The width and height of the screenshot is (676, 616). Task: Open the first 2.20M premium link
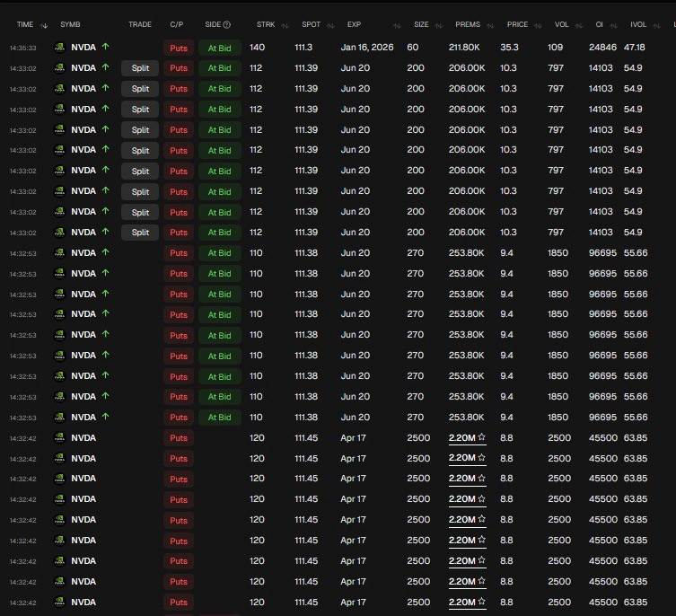click(x=461, y=438)
